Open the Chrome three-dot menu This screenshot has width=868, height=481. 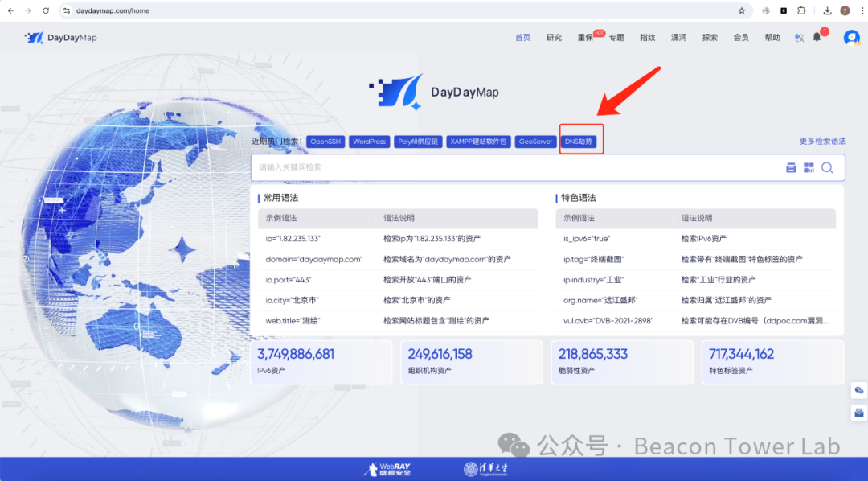pyautogui.click(x=862, y=10)
